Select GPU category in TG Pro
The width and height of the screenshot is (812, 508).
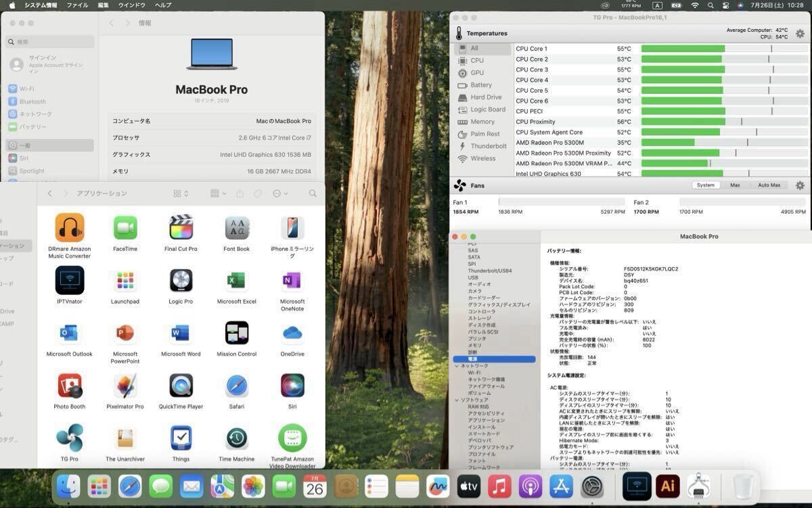click(x=483, y=72)
